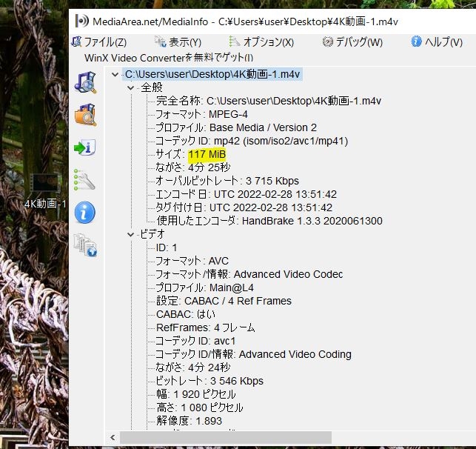Viewport: 476px width, 449px height.
Task: Click the MediaInfo app icon in title bar
Action: point(82,21)
